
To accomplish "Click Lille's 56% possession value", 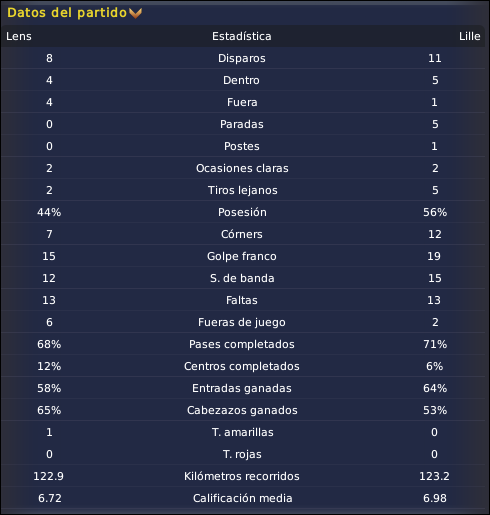I will point(435,212).
